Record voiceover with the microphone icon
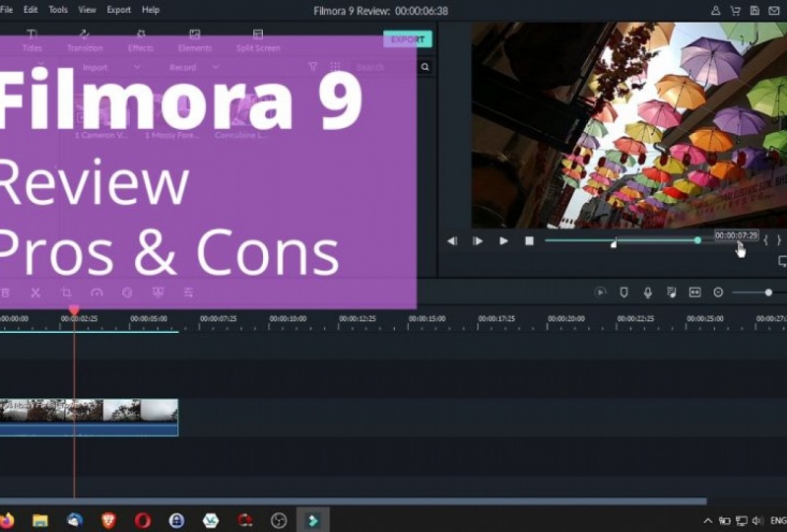Screen dimensions: 787x532 click(648, 292)
